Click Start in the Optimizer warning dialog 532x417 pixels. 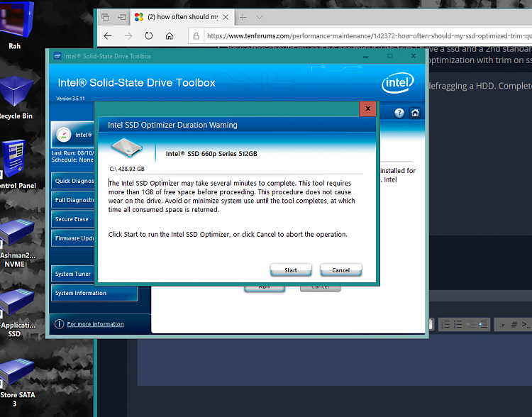point(291,270)
